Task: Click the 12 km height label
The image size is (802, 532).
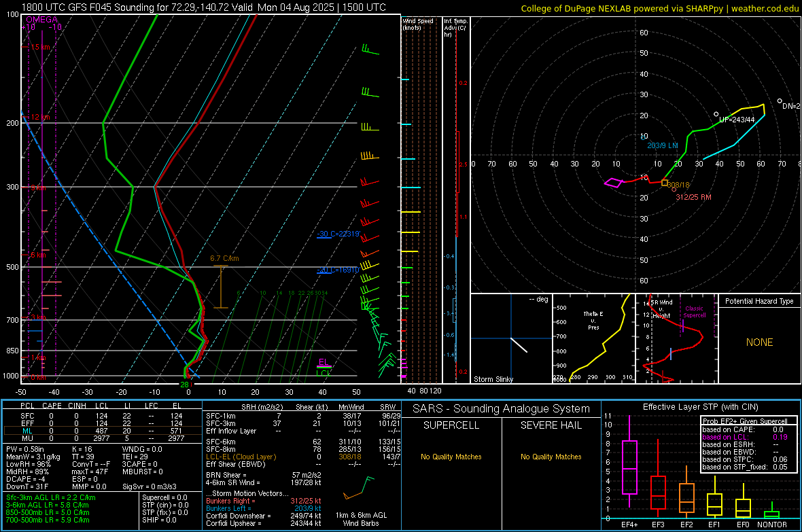Action: [x=40, y=117]
